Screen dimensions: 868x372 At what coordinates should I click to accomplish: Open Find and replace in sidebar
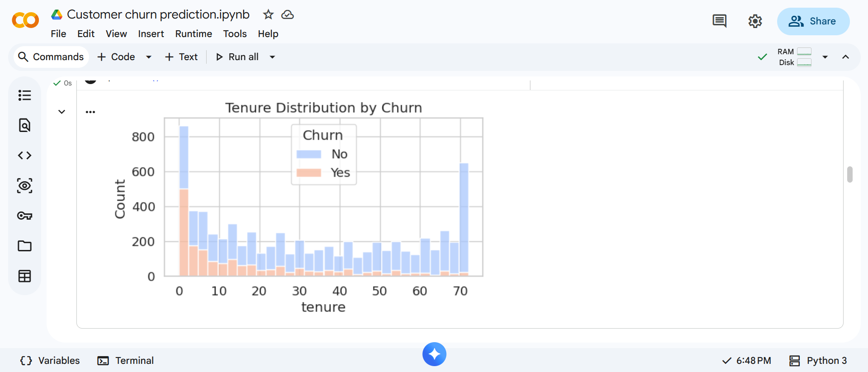(x=24, y=125)
